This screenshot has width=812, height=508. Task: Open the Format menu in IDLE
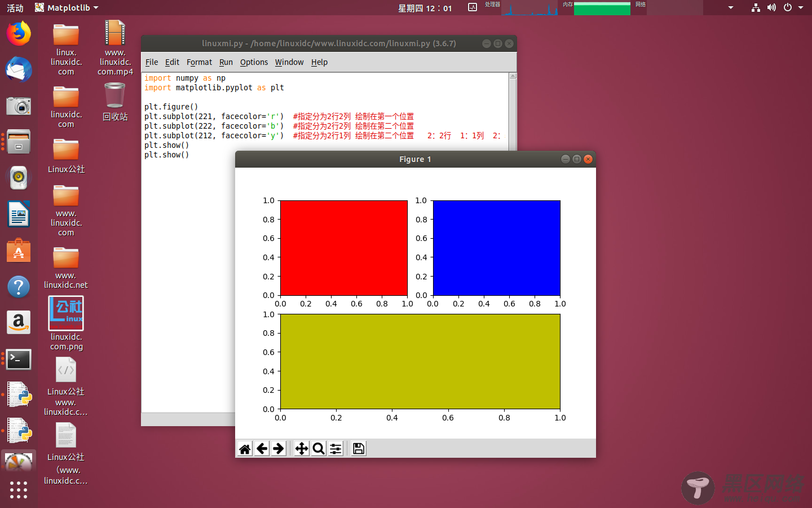click(199, 62)
